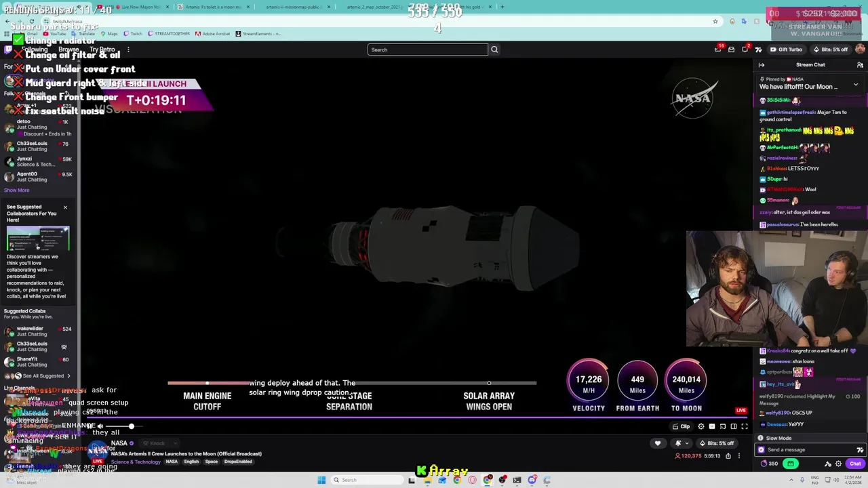Share the stream via share icon
868x488 pixels.
(x=728, y=456)
